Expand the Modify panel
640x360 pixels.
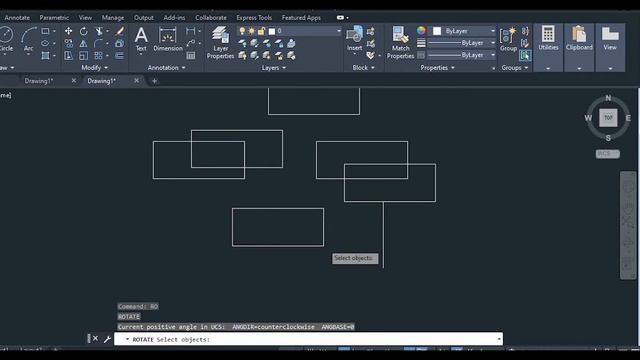click(x=95, y=68)
